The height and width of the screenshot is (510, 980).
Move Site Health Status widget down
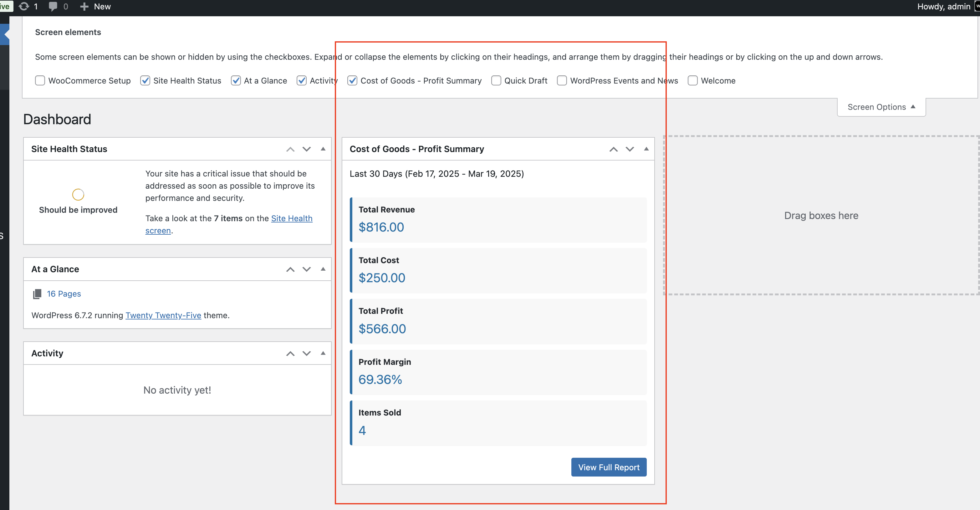(307, 149)
